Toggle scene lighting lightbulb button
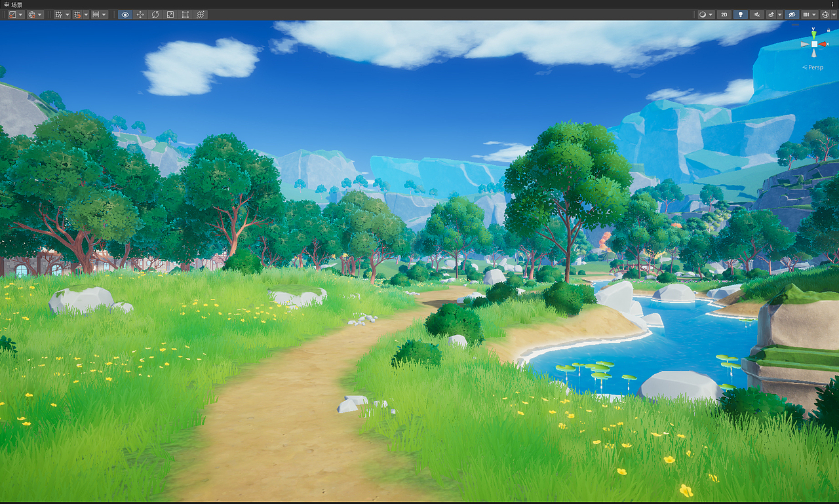 [741, 14]
